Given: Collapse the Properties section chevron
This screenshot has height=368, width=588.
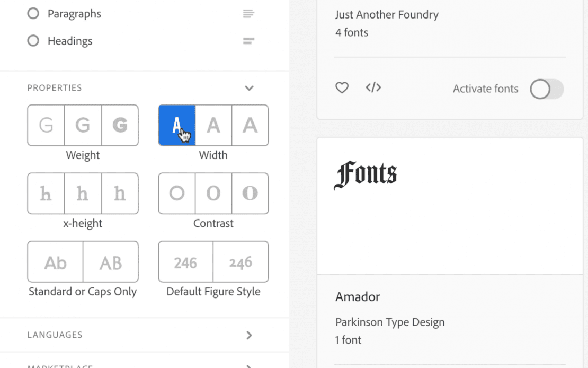Looking at the screenshot, I should tap(249, 88).
